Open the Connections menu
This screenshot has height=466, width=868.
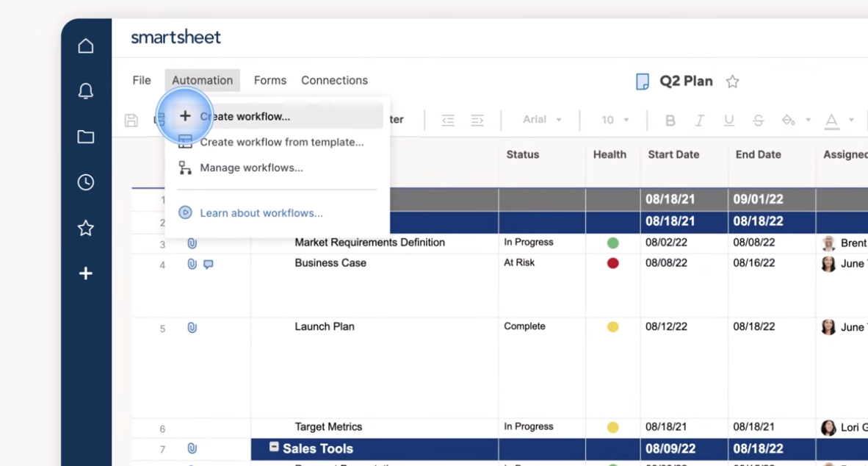[x=334, y=80]
